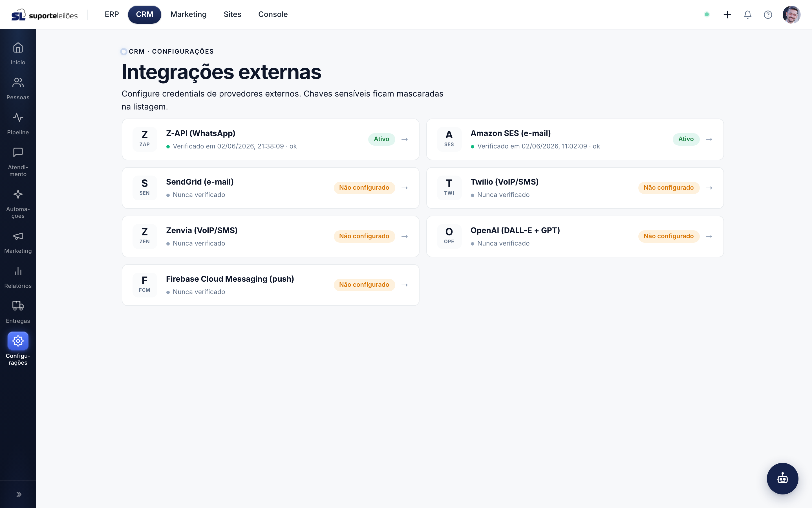The height and width of the screenshot is (508, 812).
Task: Click the plus add icon in header
Action: click(727, 14)
